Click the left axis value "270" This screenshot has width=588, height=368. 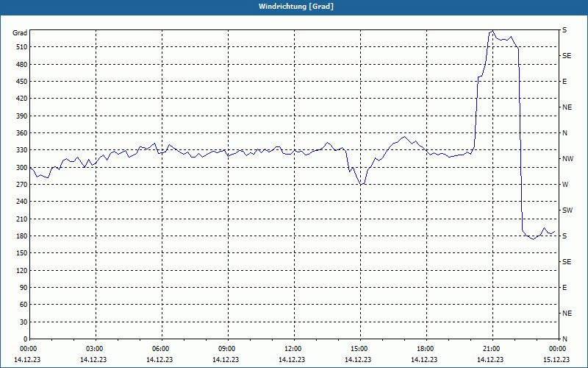pos(22,185)
